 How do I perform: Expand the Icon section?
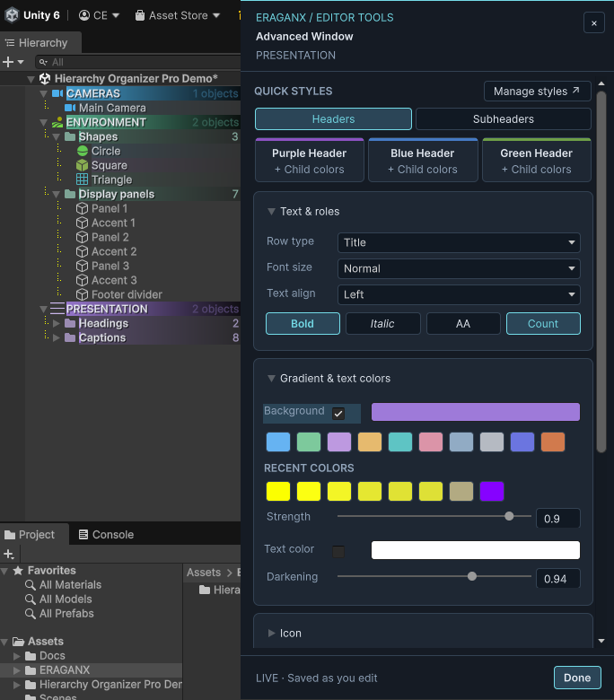[x=271, y=633]
